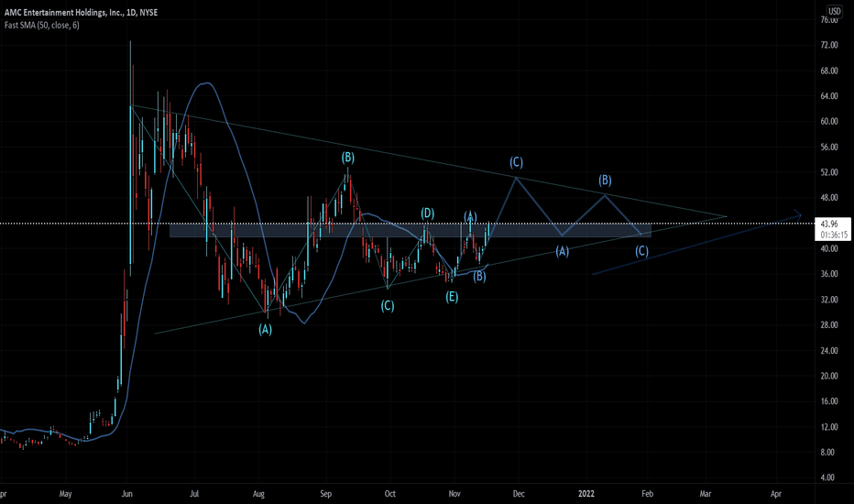Click the Fast SMA (50, close, 6) indicator label
Viewport: 854px width, 504px height.
tap(42, 25)
